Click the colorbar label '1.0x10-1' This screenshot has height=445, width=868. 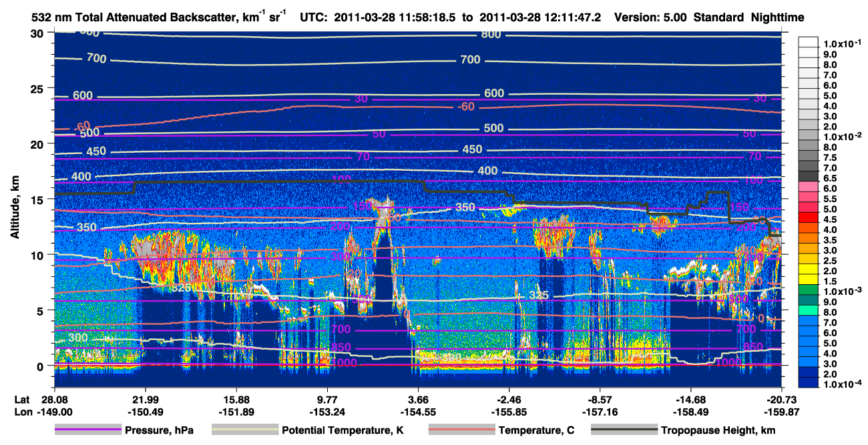(x=843, y=43)
